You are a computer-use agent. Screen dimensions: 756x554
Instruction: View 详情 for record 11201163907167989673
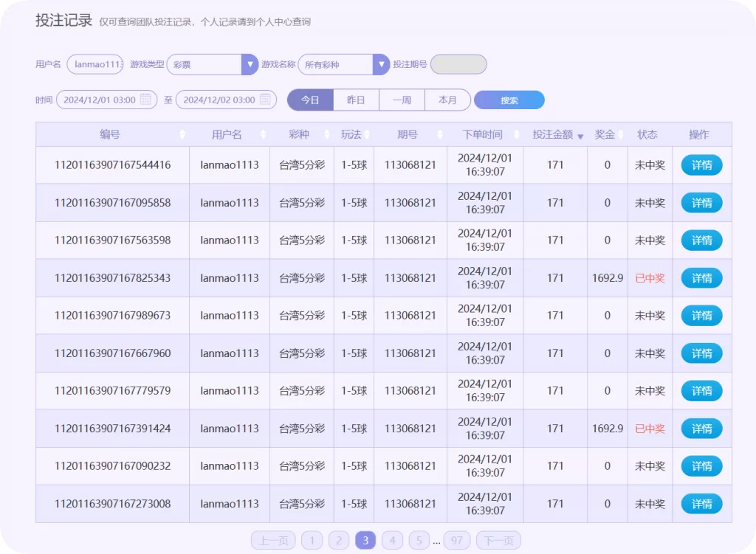(x=701, y=316)
